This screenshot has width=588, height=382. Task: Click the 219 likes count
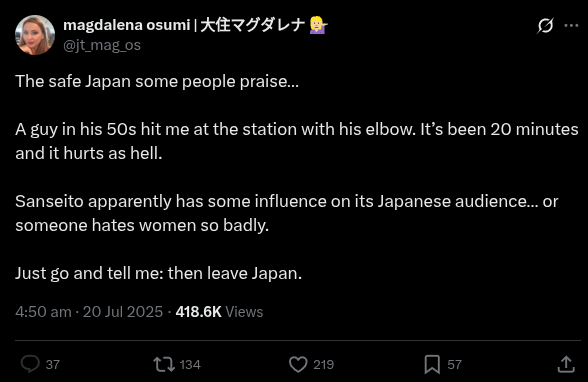tap(323, 364)
